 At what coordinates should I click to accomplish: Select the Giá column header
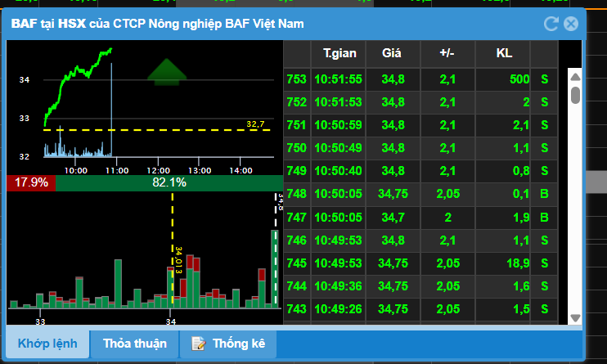click(393, 53)
